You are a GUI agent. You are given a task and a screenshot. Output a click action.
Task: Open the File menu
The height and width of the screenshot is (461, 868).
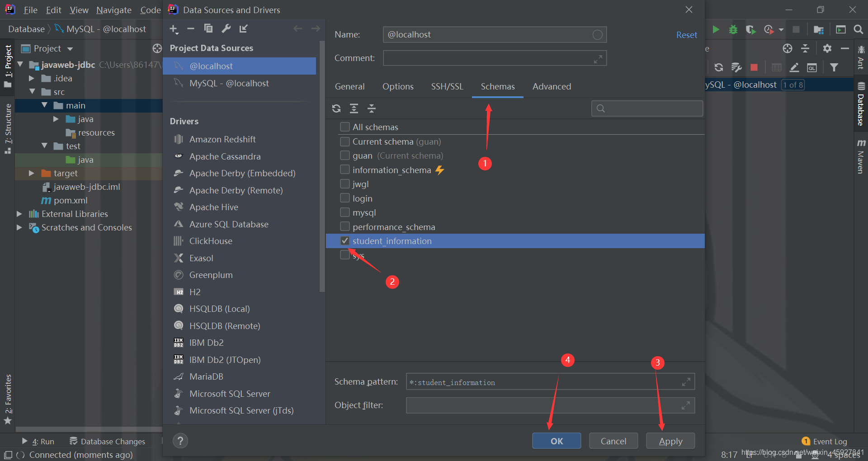(30, 10)
